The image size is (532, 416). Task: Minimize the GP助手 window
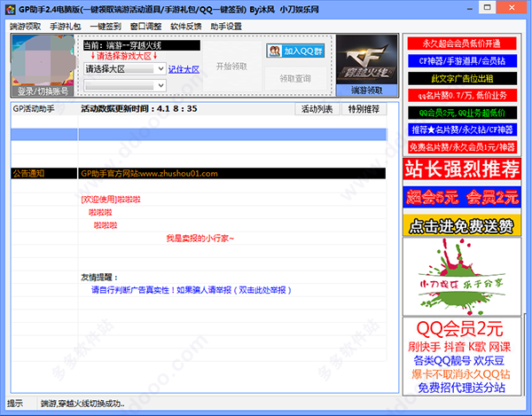(470, 9)
